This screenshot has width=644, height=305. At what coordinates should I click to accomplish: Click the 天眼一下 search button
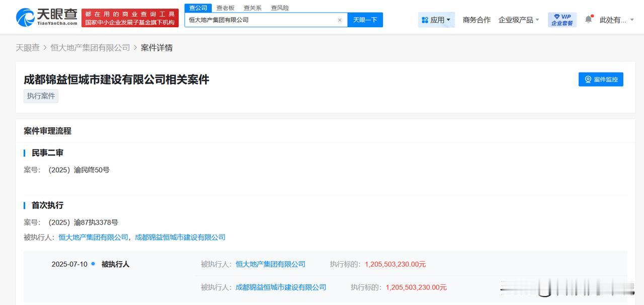[365, 20]
